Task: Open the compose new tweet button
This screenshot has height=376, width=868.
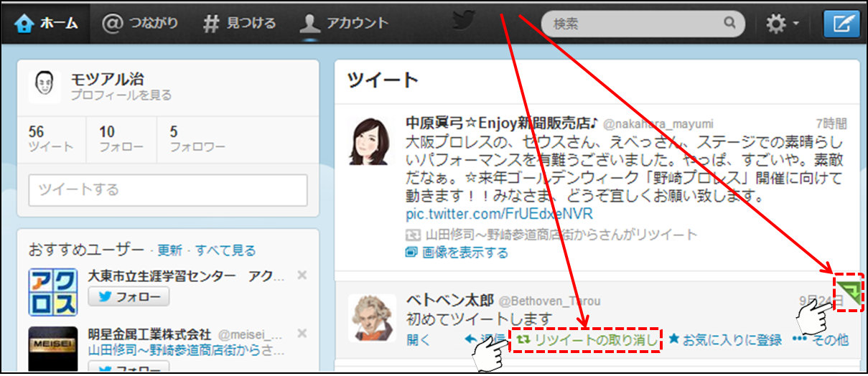Action: click(841, 23)
